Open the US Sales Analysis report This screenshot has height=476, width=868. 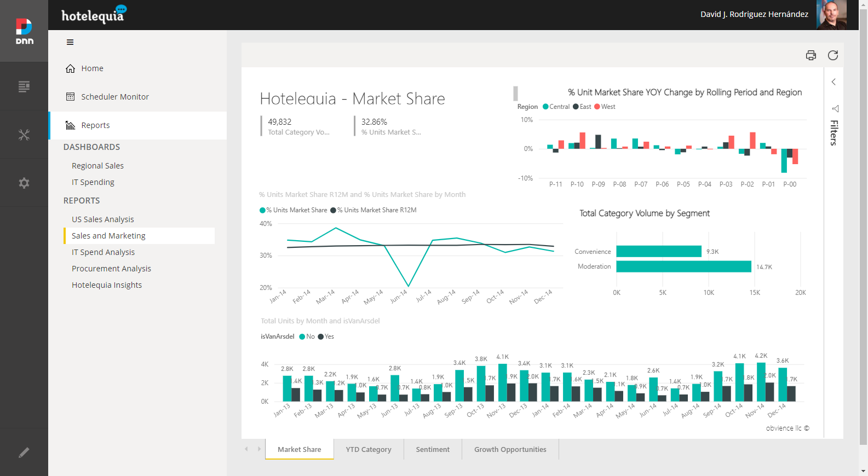point(103,219)
